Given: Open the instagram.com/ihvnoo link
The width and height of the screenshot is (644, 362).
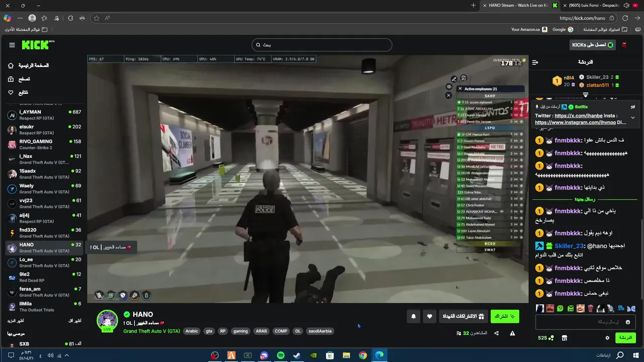Looking at the screenshot, I should (x=575, y=122).
